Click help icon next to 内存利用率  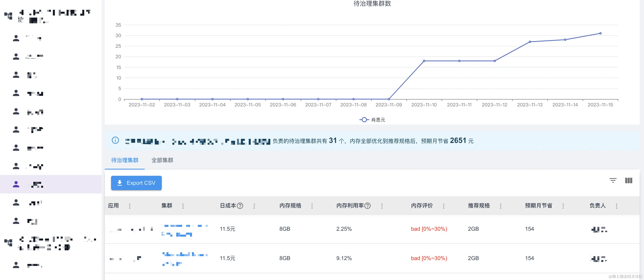coord(368,206)
